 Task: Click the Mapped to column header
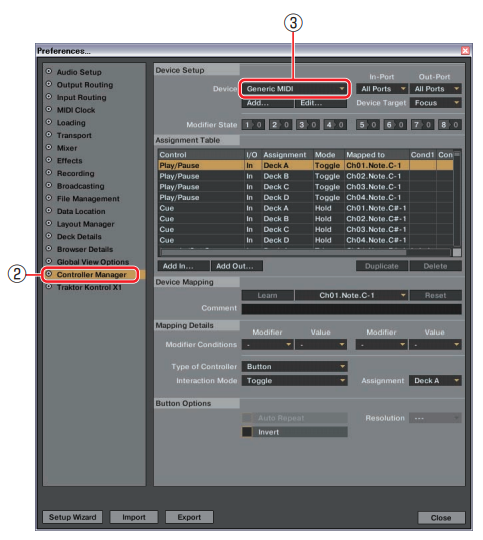click(377, 155)
